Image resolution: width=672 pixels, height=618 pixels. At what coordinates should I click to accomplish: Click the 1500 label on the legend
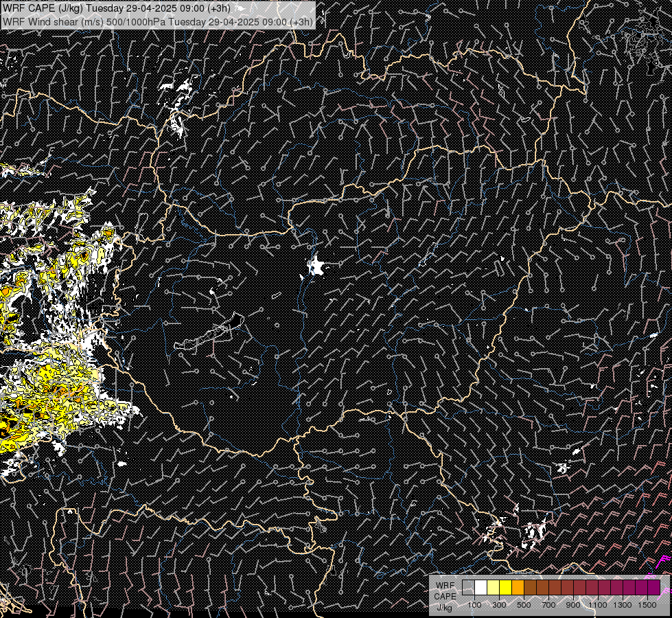click(x=647, y=605)
